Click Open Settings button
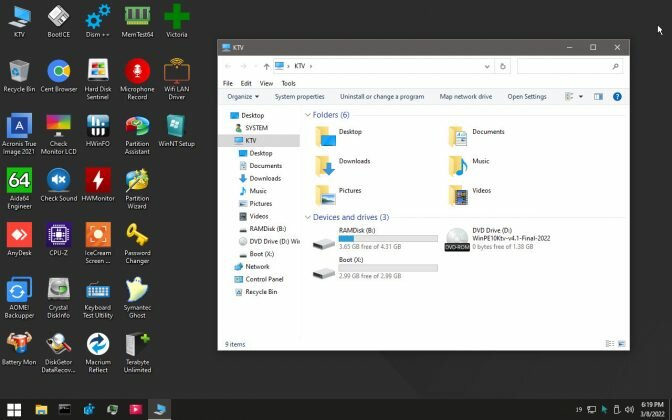672x420 pixels. (x=527, y=97)
